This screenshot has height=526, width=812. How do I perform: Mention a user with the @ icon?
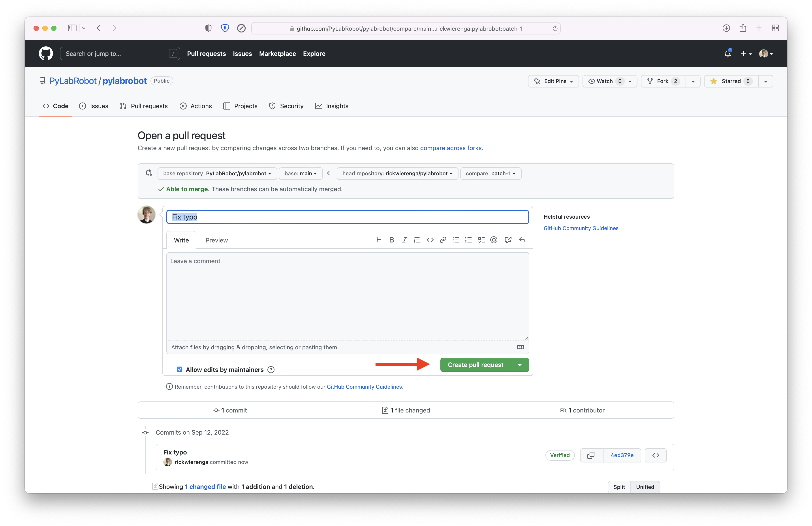click(x=494, y=240)
